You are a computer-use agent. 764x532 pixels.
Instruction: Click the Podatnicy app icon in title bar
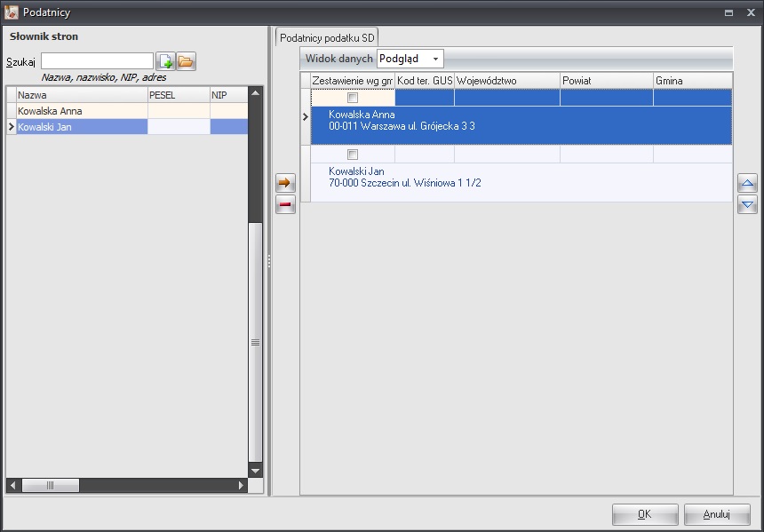pyautogui.click(x=12, y=12)
